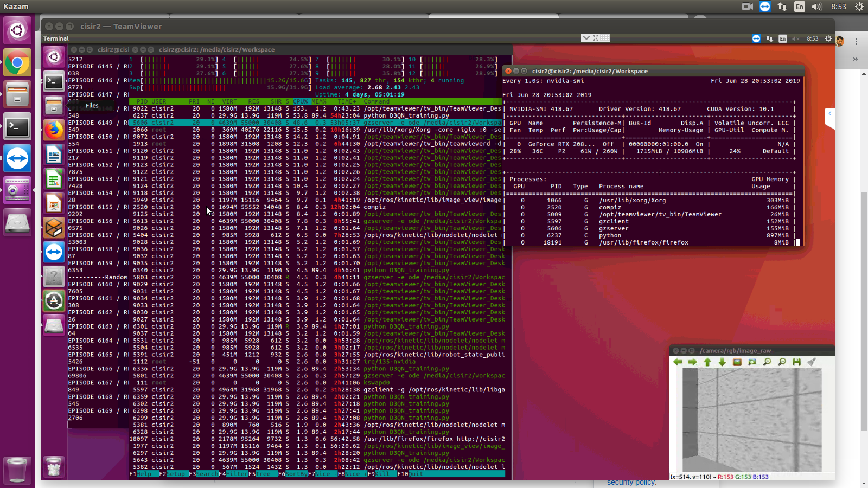Image resolution: width=868 pixels, height=488 pixels.
Task: Click the local sound volume indicator
Action: (x=817, y=7)
